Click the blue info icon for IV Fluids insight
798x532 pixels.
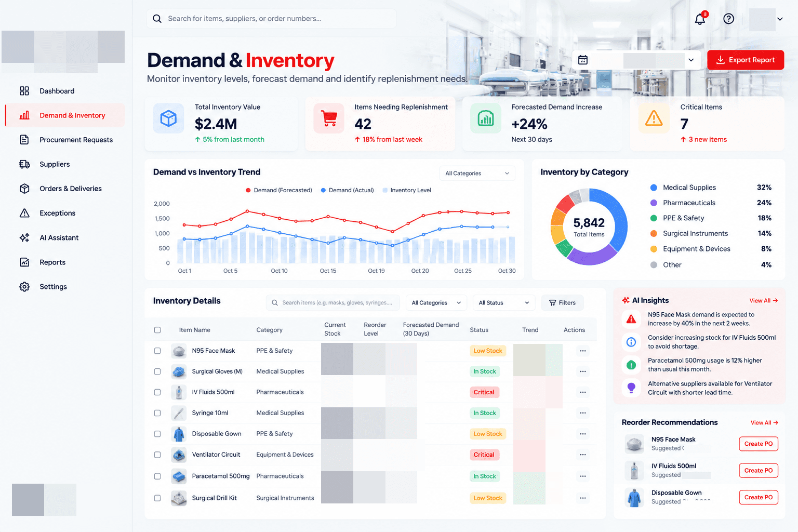(631, 342)
